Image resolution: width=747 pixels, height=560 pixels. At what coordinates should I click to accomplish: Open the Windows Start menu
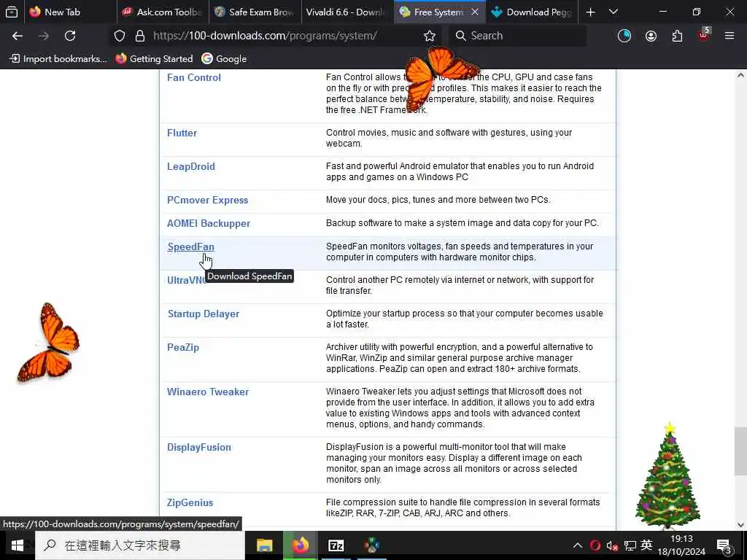pos(18,545)
